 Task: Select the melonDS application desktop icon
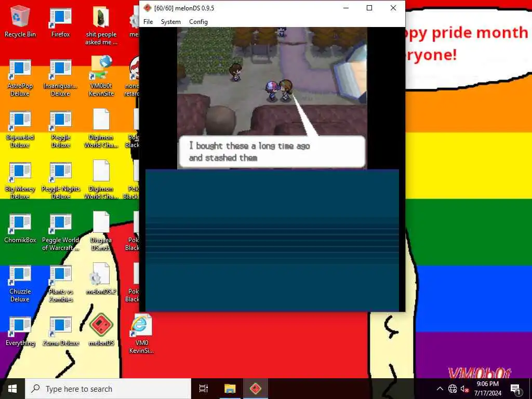(x=101, y=330)
